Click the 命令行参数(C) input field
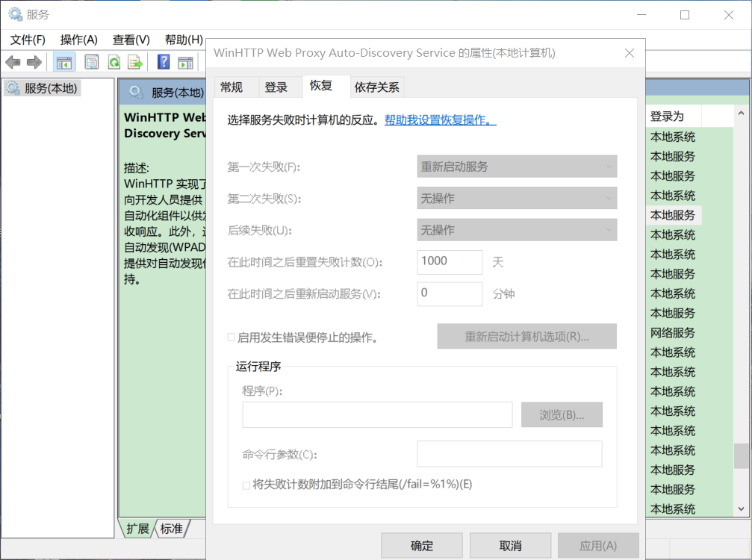 510,454
